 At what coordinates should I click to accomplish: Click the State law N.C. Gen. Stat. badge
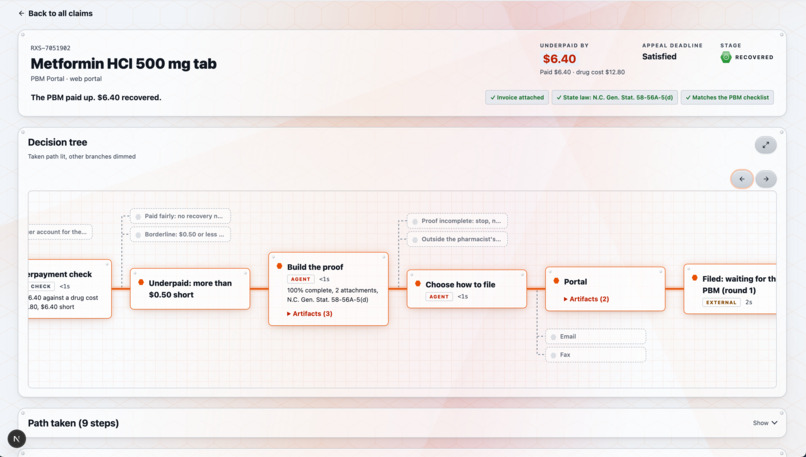[614, 97]
